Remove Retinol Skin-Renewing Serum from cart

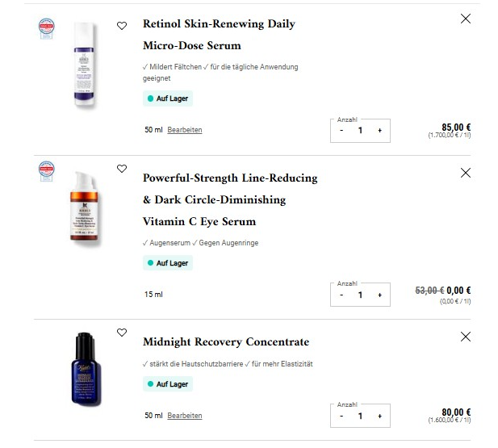pos(466,19)
